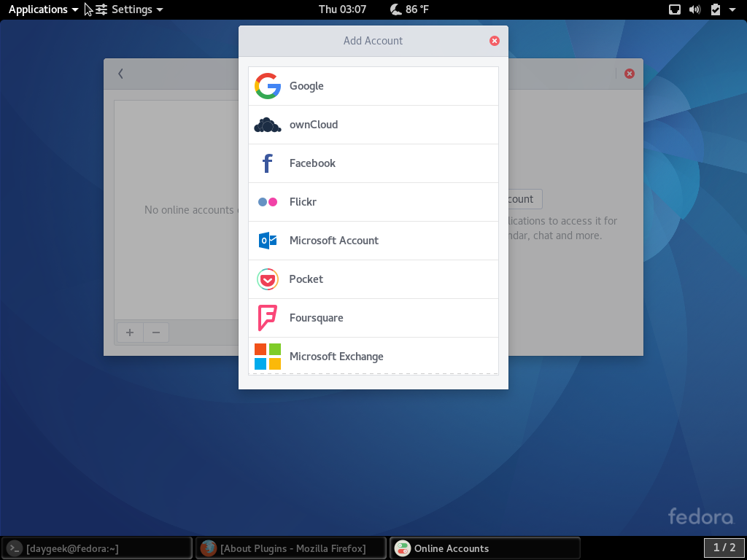Go back in Settings window
The image size is (747, 560).
tap(120, 74)
